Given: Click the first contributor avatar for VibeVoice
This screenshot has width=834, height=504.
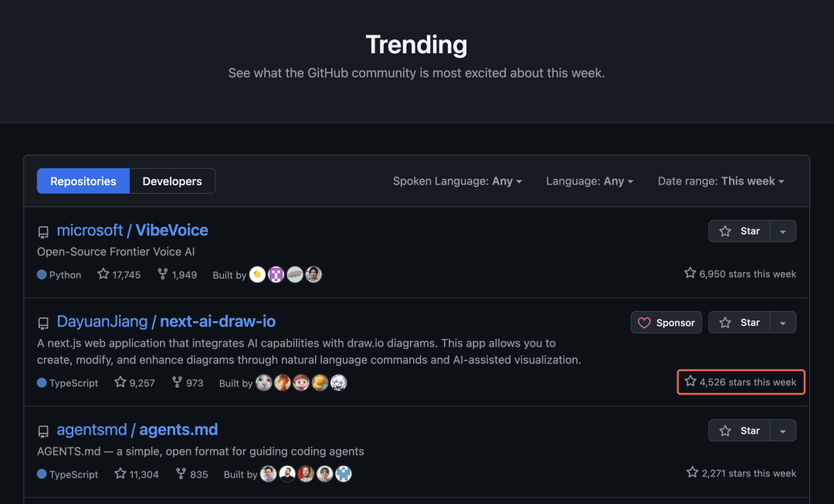Looking at the screenshot, I should [x=258, y=274].
